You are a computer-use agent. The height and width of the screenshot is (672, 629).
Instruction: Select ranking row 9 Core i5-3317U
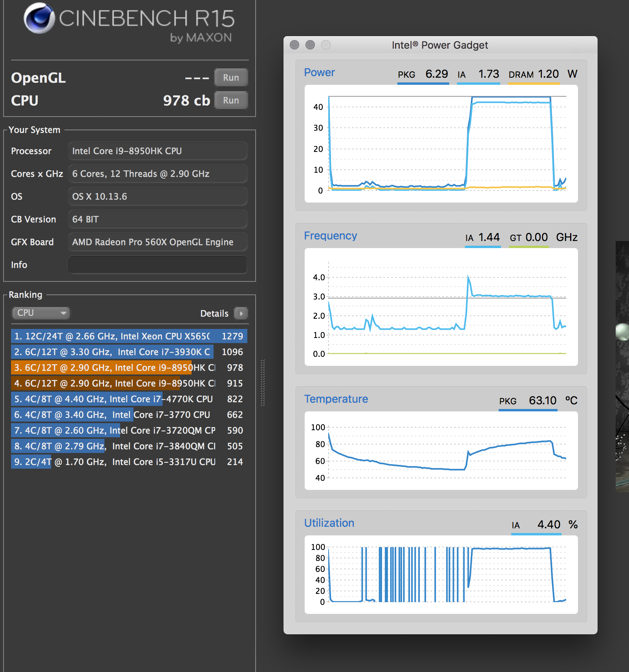[x=129, y=462]
